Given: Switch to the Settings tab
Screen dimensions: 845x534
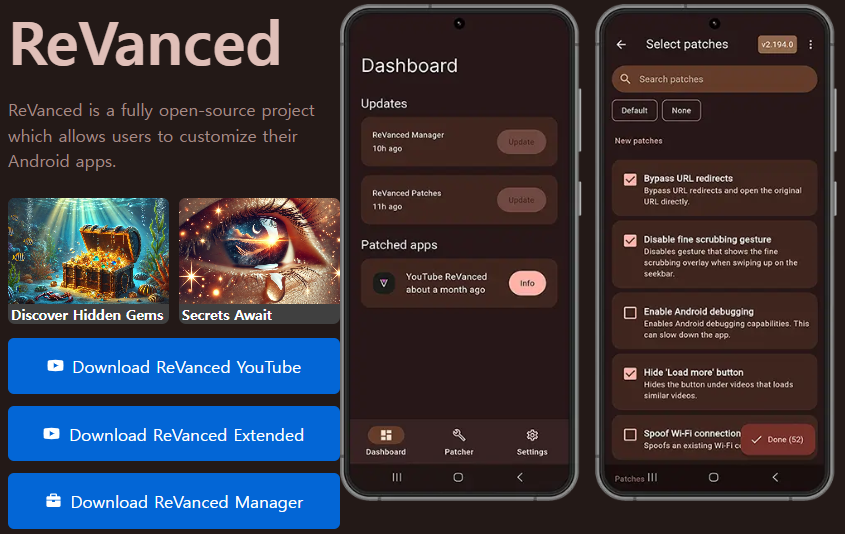Looking at the screenshot, I should click(532, 441).
